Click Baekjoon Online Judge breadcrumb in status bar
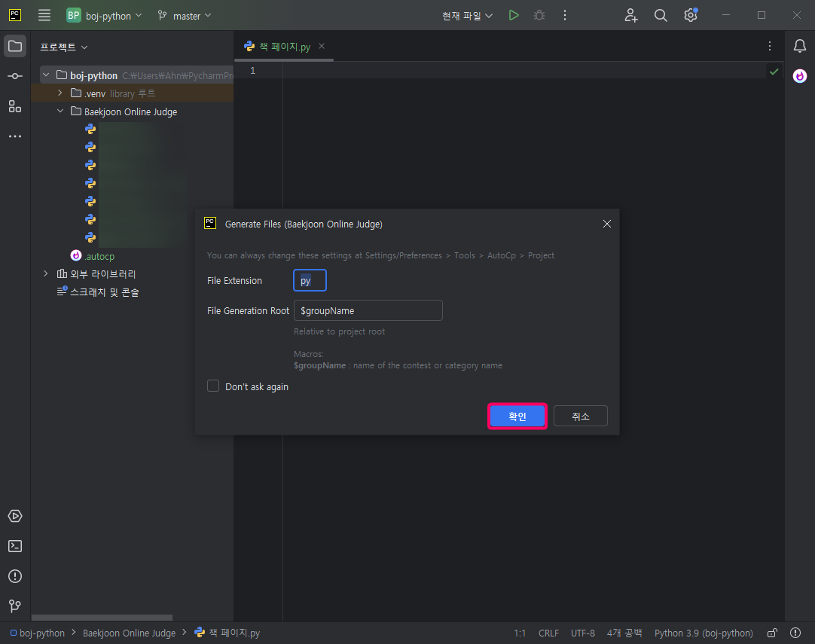Viewport: 815px width, 644px height. 129,633
